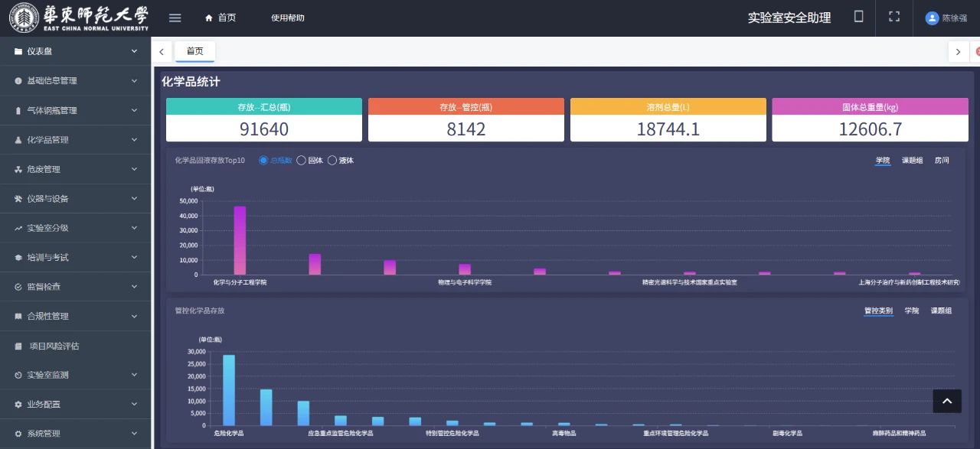The height and width of the screenshot is (449, 980).
Task: Expand the 化学品管理 sidebar menu
Action: pos(75,140)
